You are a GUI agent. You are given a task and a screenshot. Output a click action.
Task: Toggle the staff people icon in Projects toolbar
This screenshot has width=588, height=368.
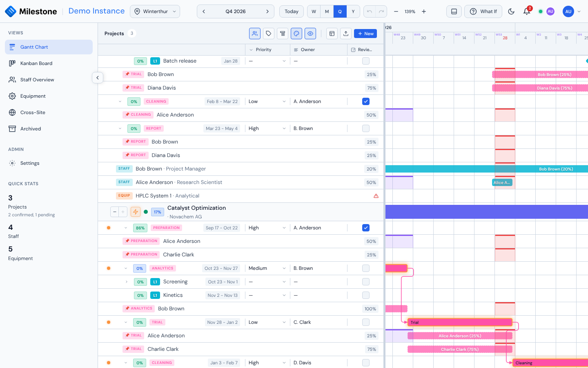(x=255, y=34)
